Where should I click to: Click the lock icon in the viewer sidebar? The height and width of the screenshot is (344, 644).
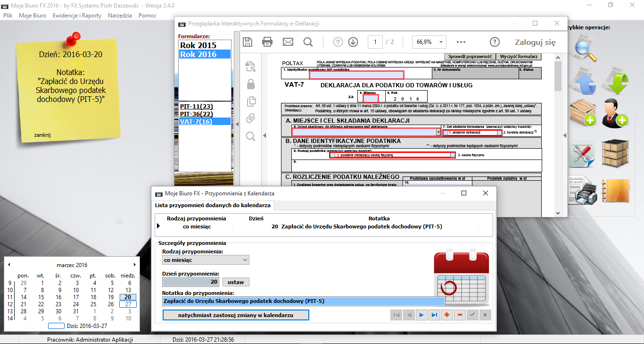250,84
